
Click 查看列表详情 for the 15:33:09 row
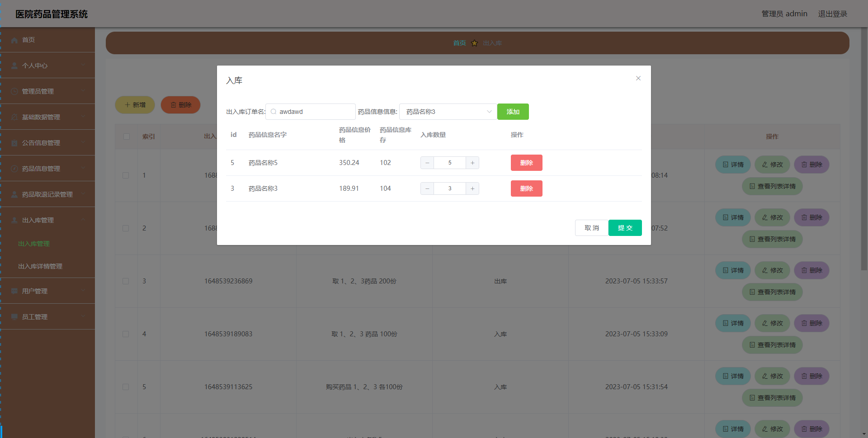pyautogui.click(x=772, y=345)
